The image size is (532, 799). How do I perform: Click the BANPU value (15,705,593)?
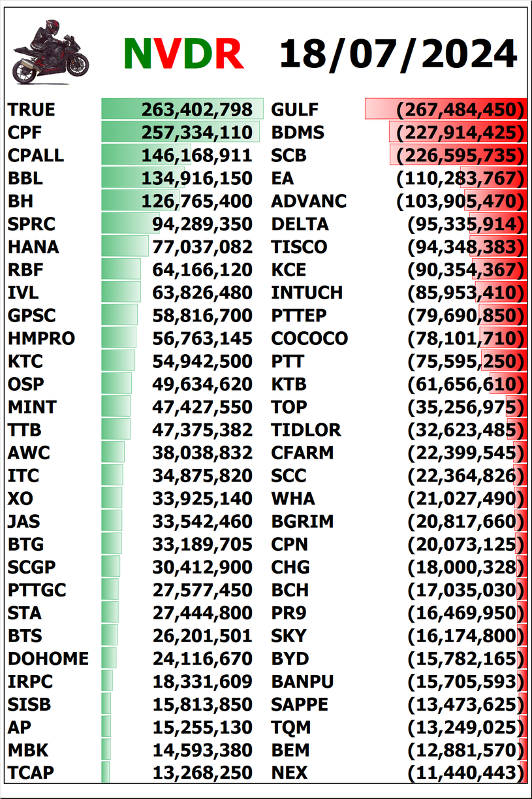(x=465, y=681)
